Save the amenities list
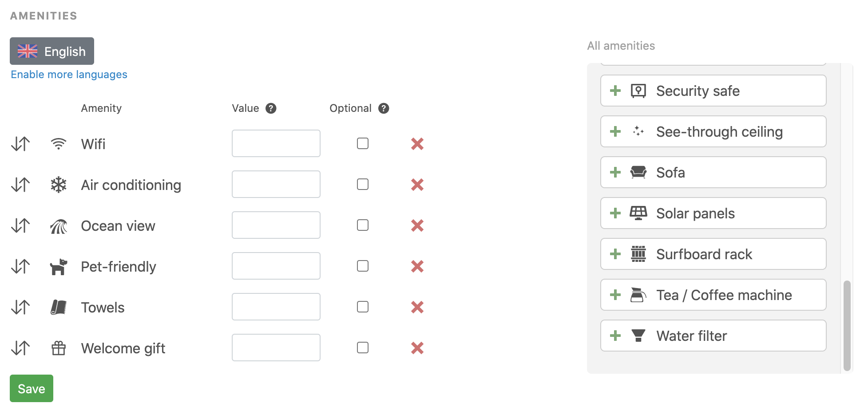868x411 pixels. pyautogui.click(x=32, y=388)
